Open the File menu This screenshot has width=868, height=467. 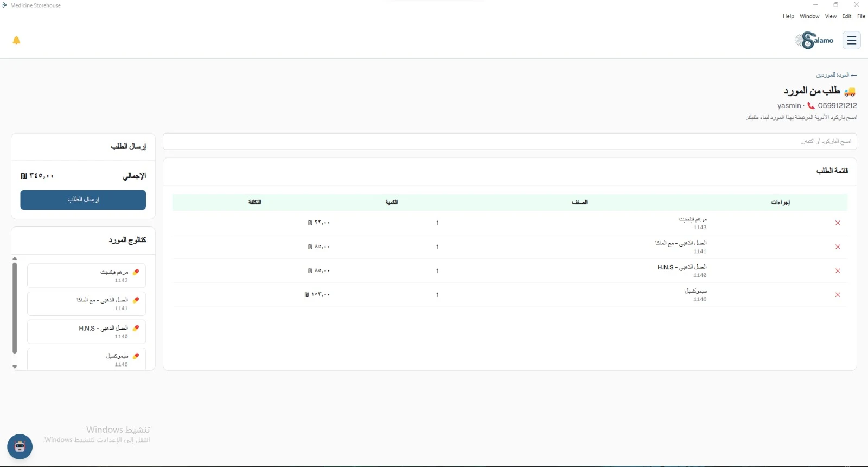861,16
